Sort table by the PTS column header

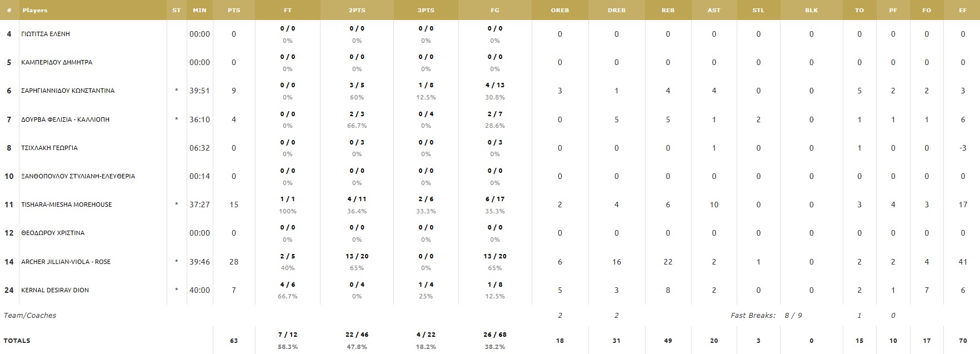pyautogui.click(x=234, y=10)
